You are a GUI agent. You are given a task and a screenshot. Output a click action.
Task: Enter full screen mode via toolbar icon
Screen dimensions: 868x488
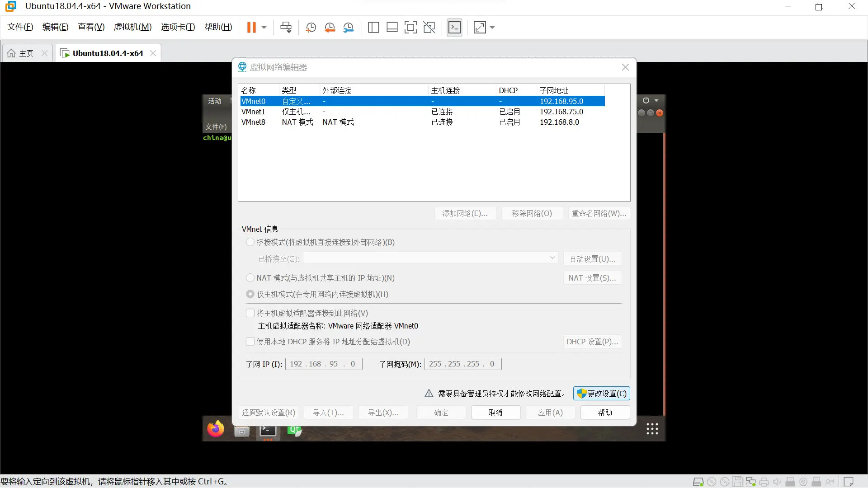(410, 28)
